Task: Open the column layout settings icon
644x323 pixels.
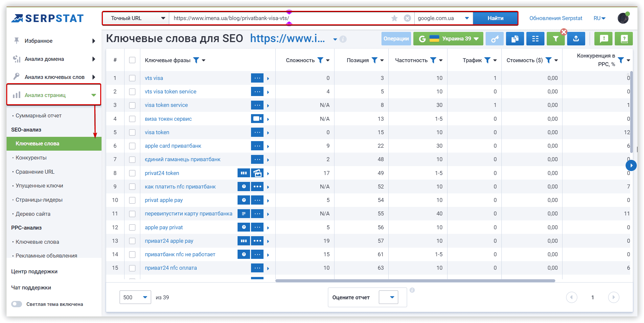Action: 535,39
